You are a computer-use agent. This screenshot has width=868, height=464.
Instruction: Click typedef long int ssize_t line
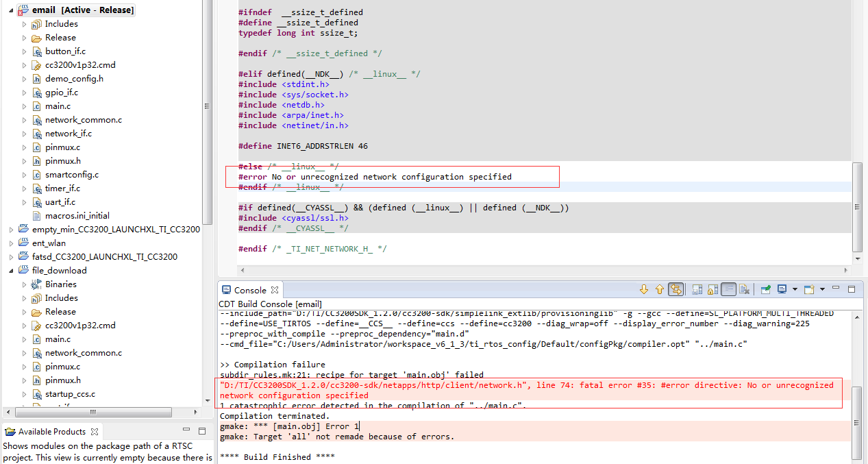tap(298, 33)
